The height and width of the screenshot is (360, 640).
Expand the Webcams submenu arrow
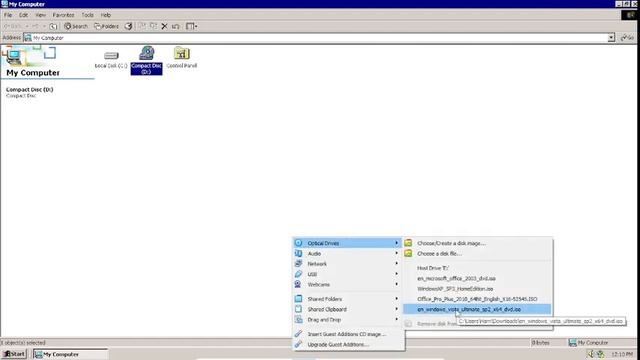click(396, 284)
